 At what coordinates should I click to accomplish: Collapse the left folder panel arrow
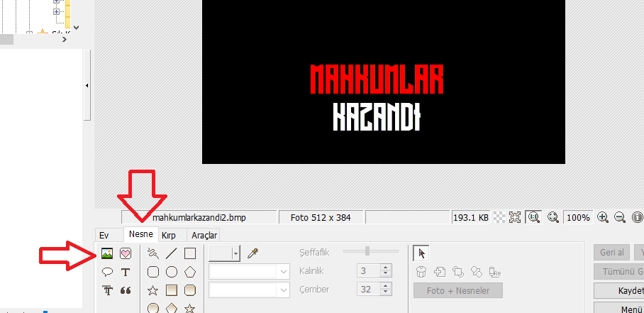pos(87,85)
